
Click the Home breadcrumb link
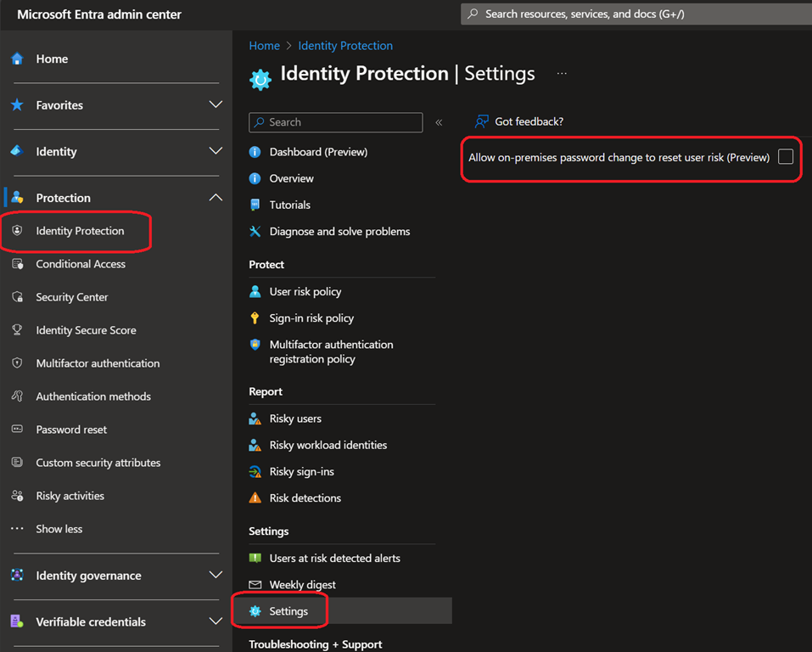point(264,45)
